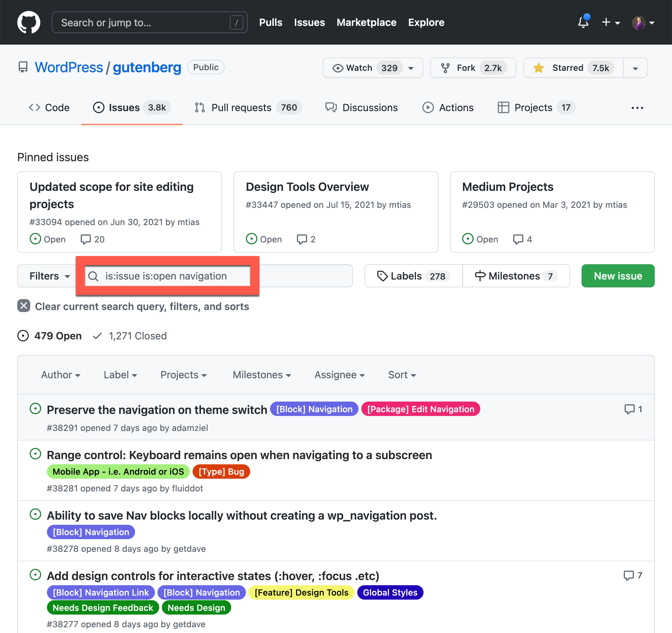This screenshot has width=672, height=633.
Task: Open the Pull requests tab
Action: (248, 107)
